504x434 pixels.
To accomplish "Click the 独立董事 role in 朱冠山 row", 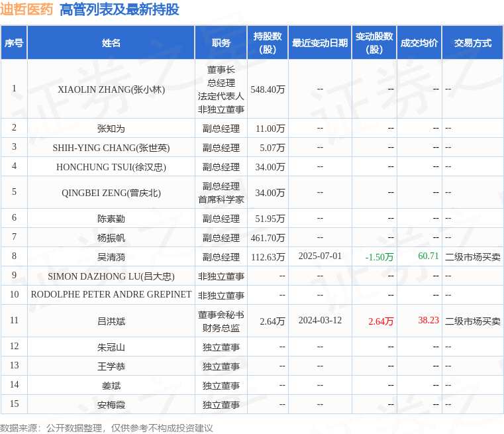I will pos(221,347).
